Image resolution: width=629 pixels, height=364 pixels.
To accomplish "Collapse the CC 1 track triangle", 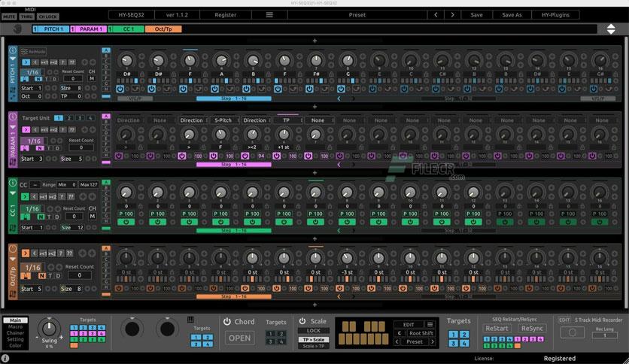I will point(13,193).
